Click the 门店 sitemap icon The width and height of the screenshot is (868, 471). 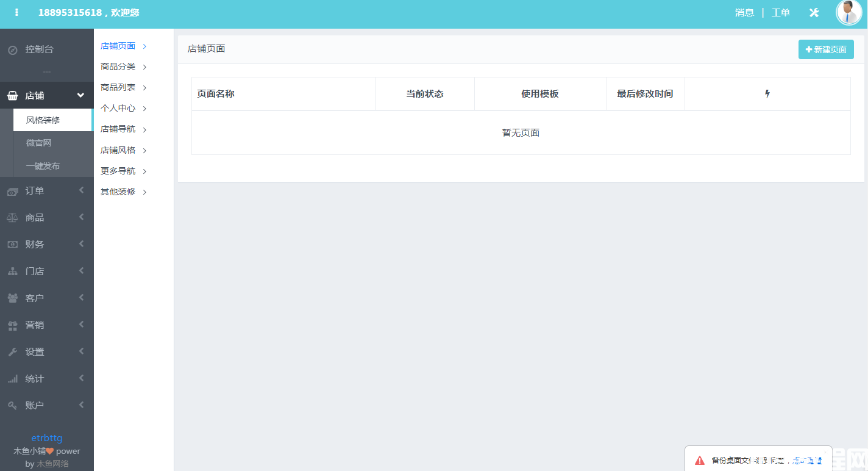pyautogui.click(x=12, y=271)
